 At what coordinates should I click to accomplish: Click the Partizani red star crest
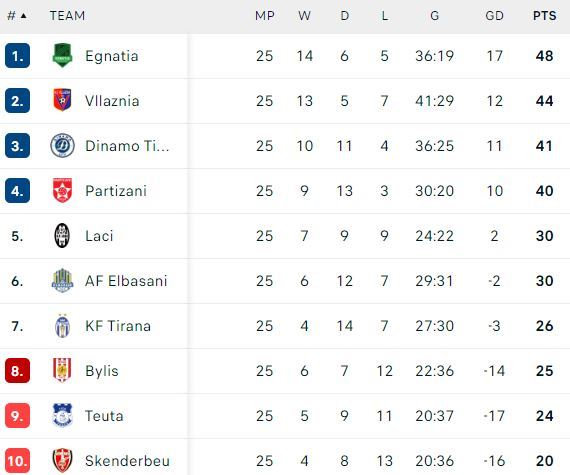(62, 190)
